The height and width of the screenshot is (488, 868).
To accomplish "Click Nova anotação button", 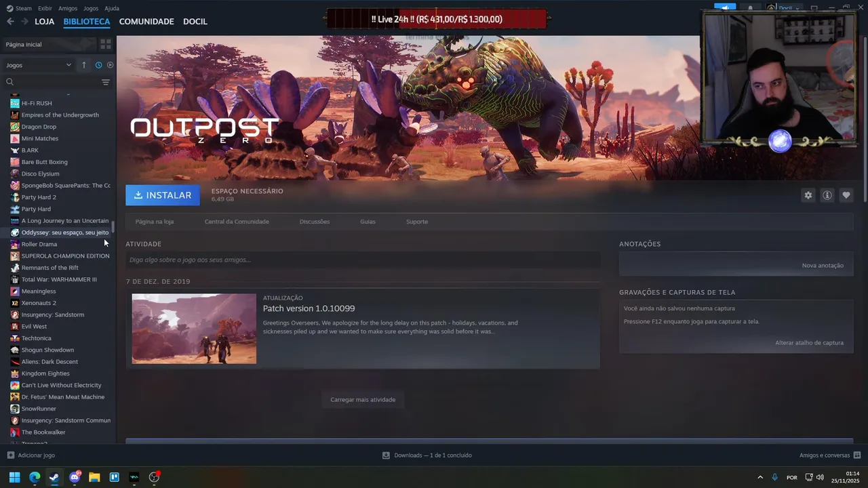I will click(823, 265).
